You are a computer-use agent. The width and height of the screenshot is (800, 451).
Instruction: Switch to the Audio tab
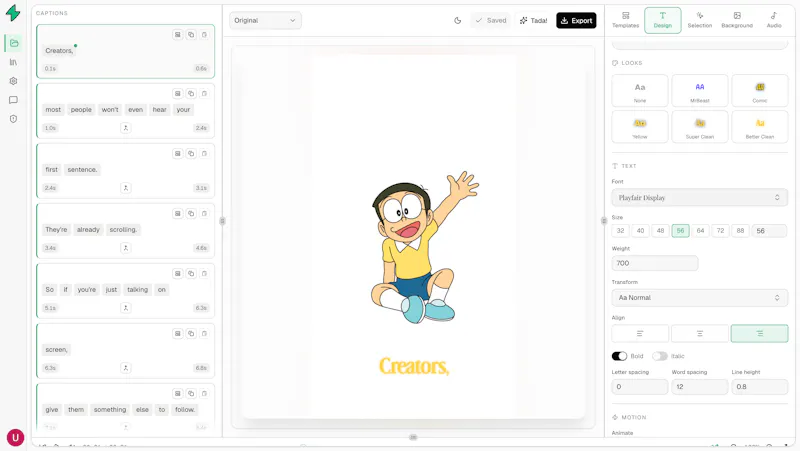pyautogui.click(x=774, y=20)
